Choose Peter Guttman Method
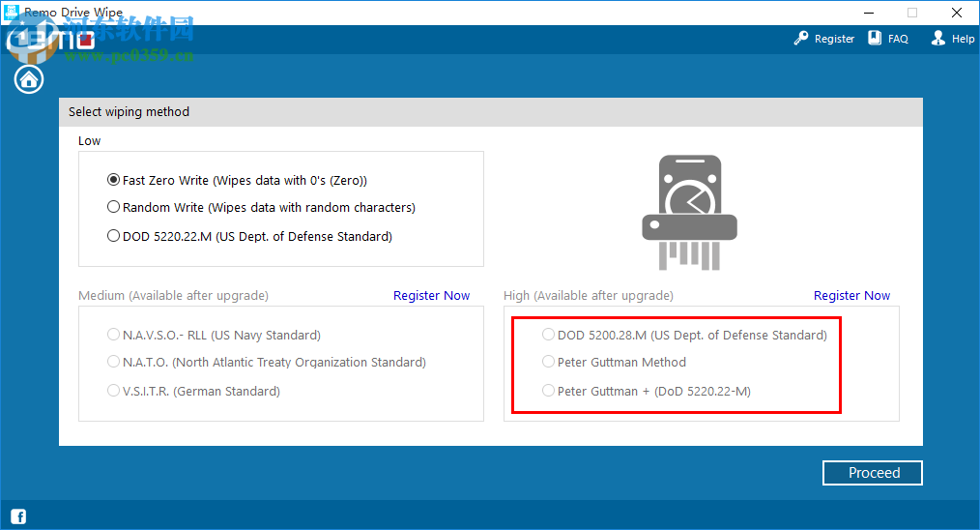 [614, 362]
